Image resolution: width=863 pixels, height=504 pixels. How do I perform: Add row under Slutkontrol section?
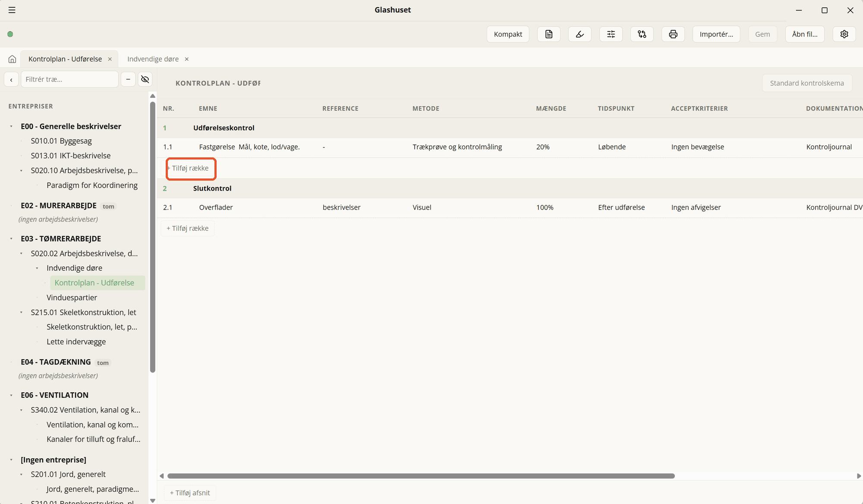tap(188, 229)
